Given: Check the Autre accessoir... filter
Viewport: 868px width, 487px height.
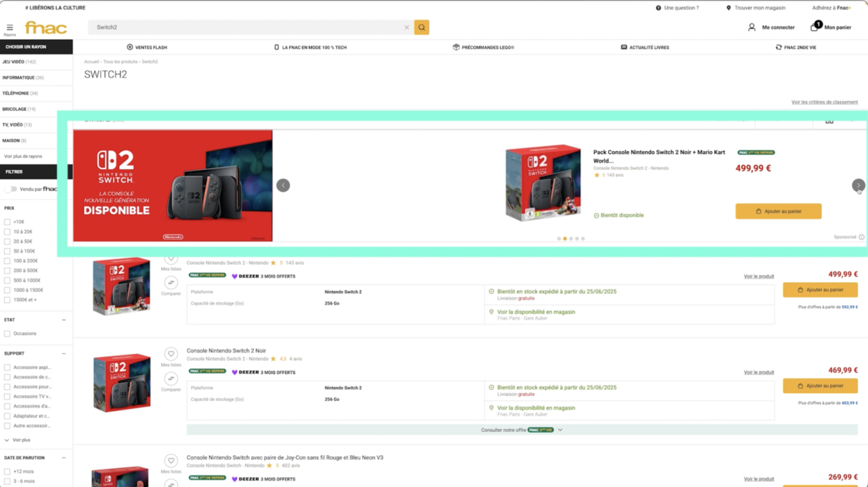Looking at the screenshot, I should [x=7, y=425].
